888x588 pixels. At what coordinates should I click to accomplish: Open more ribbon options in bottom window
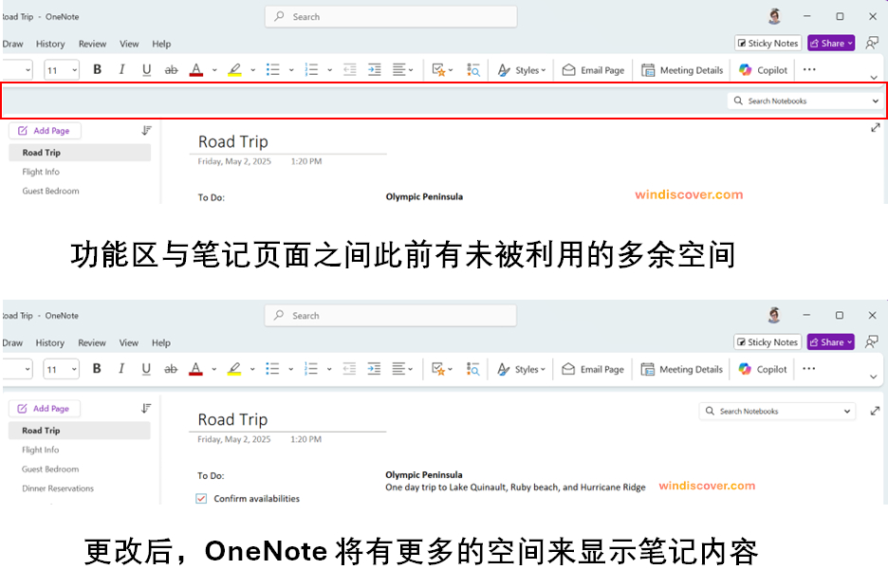pos(808,368)
